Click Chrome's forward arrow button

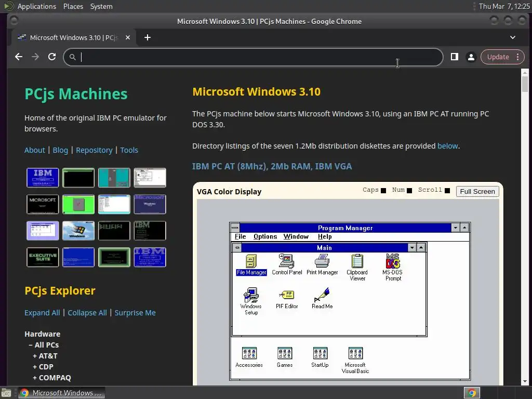35,57
